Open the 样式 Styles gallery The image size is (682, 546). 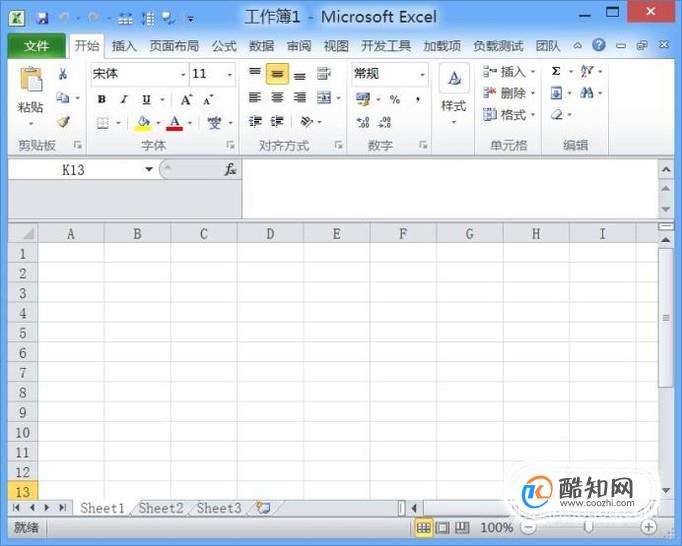click(x=454, y=95)
